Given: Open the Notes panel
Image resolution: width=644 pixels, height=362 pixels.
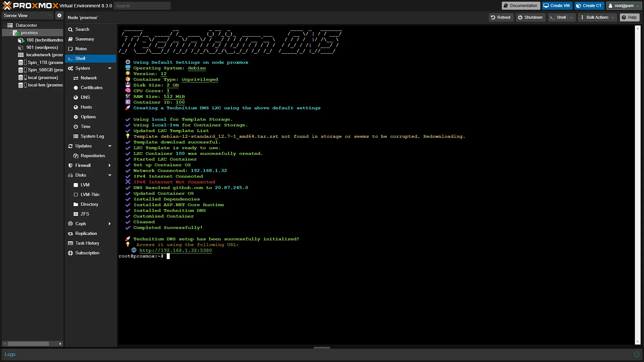Looking at the screenshot, I should [91, 49].
